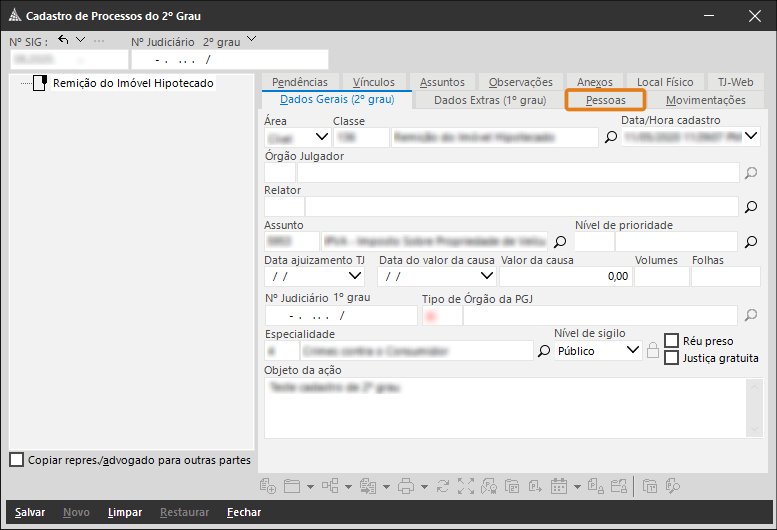The height and width of the screenshot is (530, 777).
Task: Check the Justiça gratuita option
Action: 671,358
